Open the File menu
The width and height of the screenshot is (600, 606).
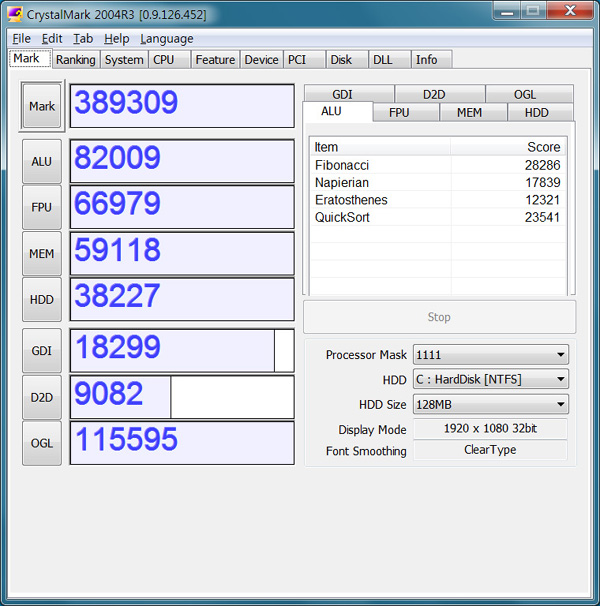coord(21,39)
